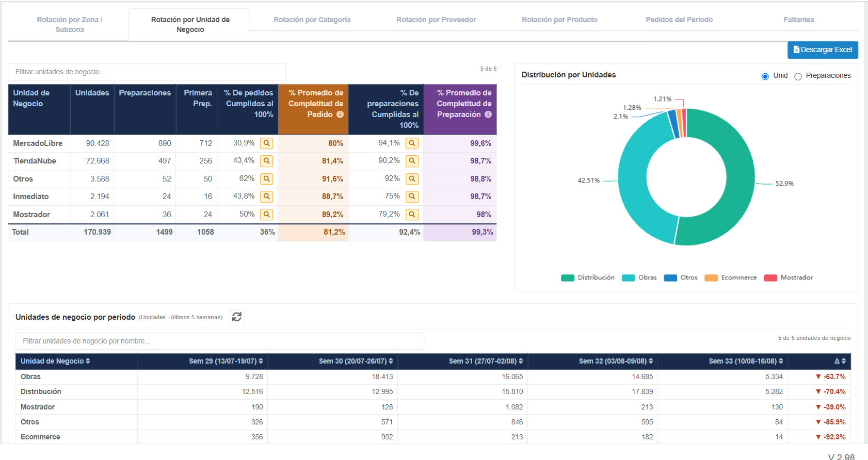Click the 18.413 Obras Sem 30 value

click(382, 377)
